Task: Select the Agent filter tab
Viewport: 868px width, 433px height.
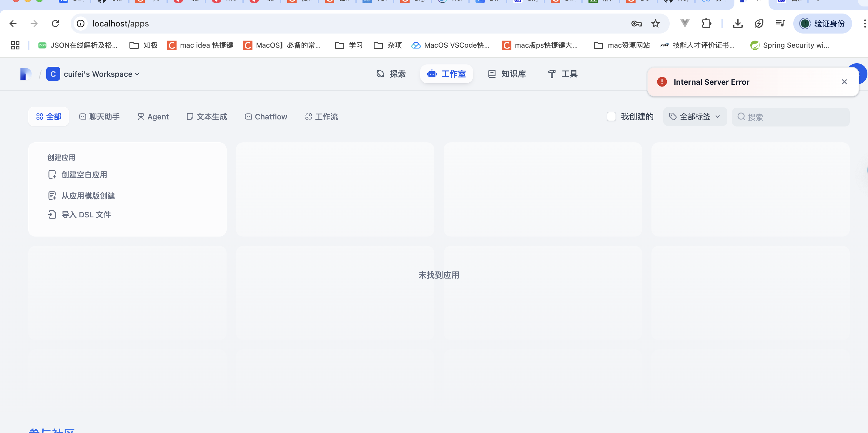Action: pos(153,116)
